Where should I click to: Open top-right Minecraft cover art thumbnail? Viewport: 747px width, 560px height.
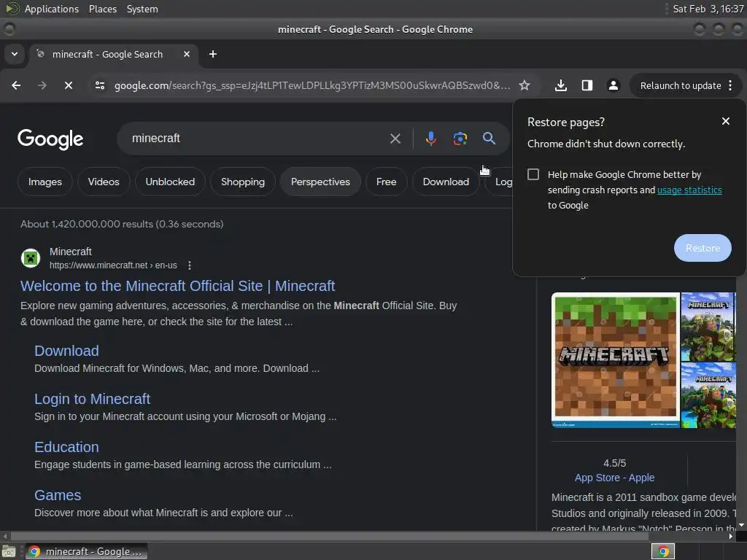point(708,327)
